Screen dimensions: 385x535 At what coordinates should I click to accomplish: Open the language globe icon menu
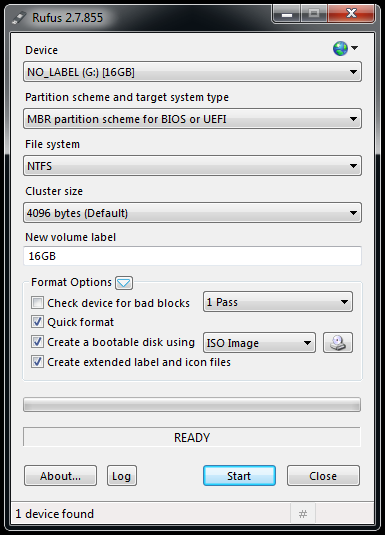point(345,48)
